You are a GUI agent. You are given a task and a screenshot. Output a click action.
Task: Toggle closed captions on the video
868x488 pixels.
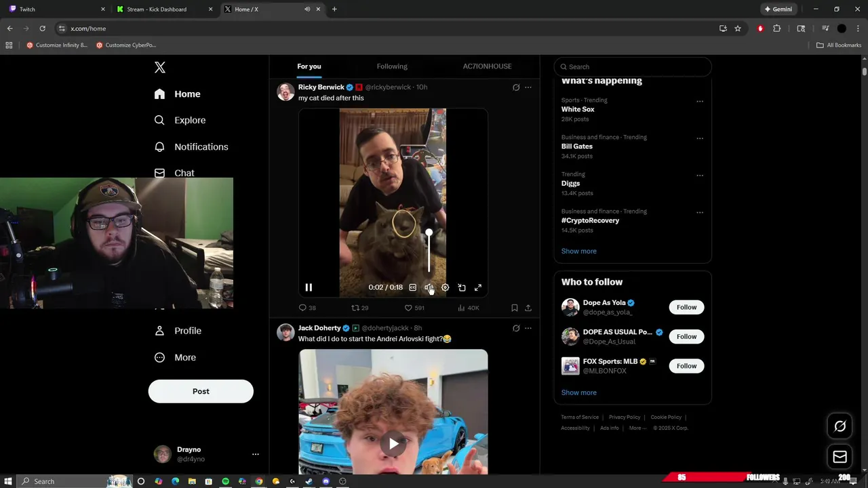(x=412, y=287)
